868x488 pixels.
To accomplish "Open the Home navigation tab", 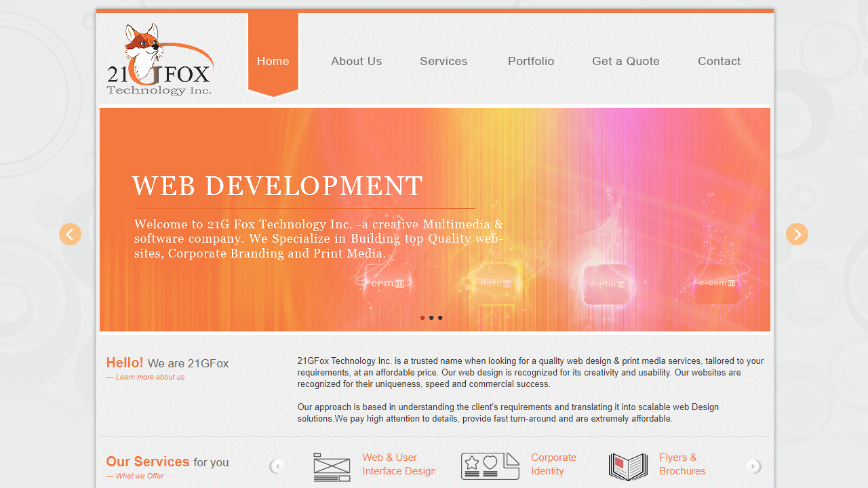I will click(273, 55).
